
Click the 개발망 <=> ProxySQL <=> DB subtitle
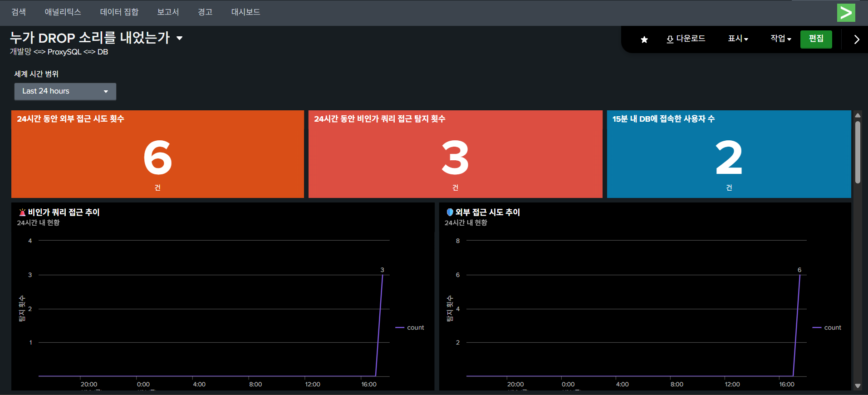pyautogui.click(x=59, y=52)
